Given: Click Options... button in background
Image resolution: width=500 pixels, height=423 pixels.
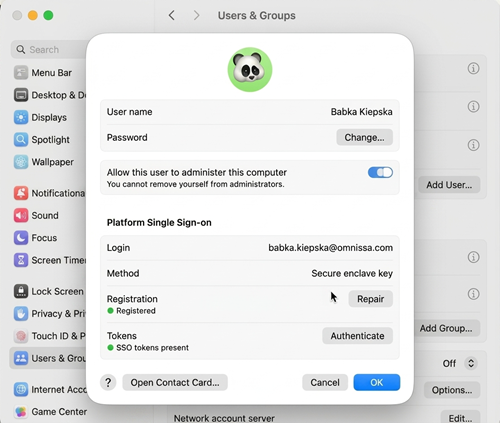Looking at the screenshot, I should 452,390.
